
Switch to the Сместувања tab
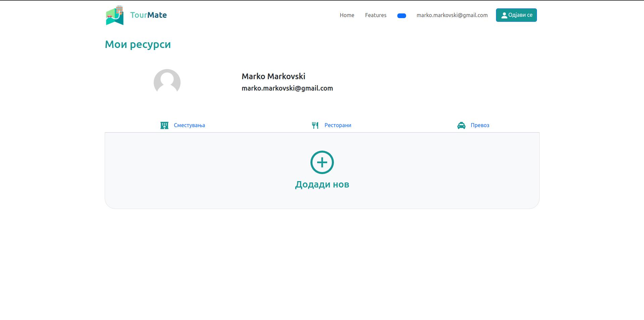click(189, 125)
